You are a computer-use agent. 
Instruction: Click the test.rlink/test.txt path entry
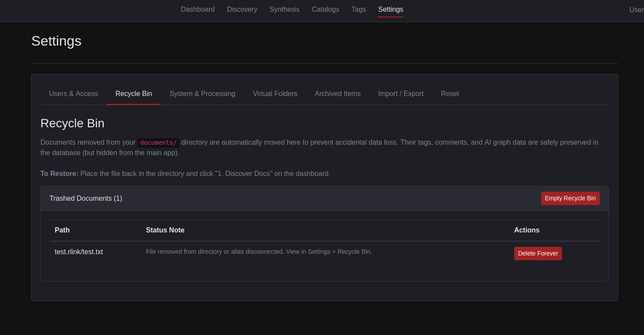coord(79,252)
